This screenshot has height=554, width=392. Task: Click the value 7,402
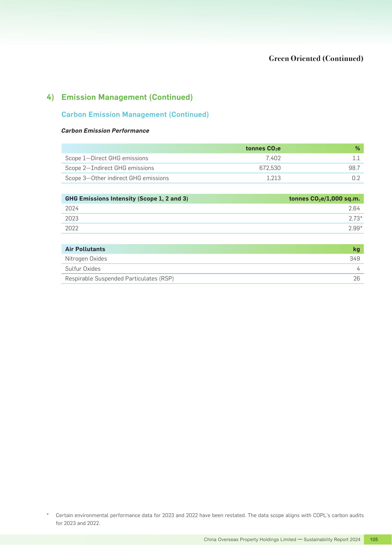point(273,158)
